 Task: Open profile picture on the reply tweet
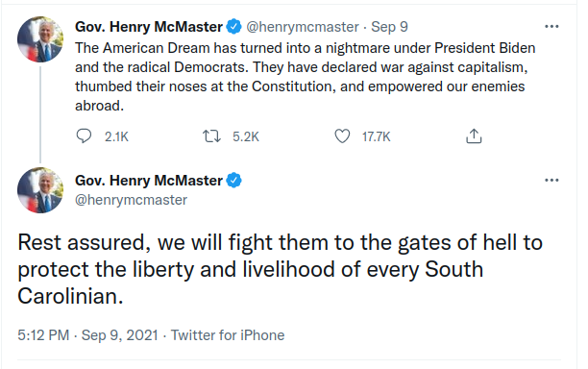(40, 190)
